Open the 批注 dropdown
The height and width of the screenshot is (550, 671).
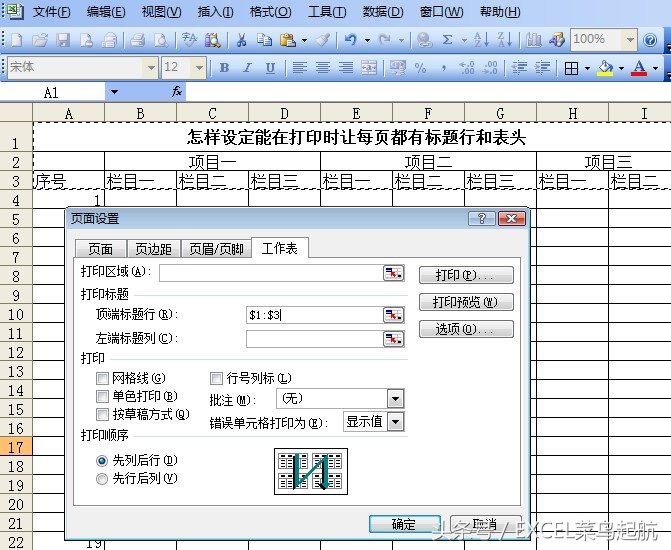point(395,399)
